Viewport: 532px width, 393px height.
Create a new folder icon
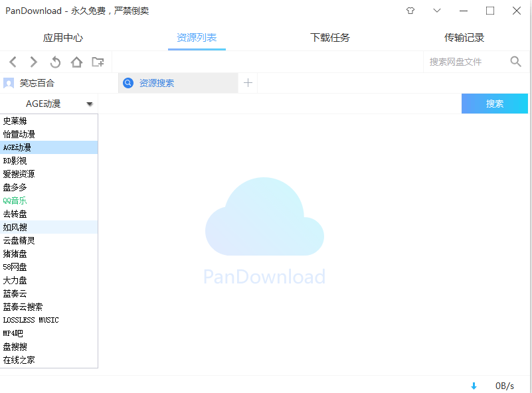pyautogui.click(x=98, y=62)
